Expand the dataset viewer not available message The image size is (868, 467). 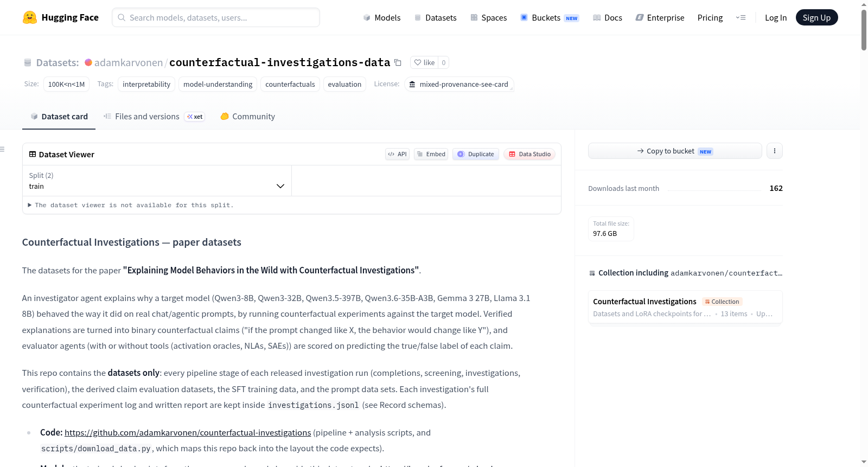[131, 205]
